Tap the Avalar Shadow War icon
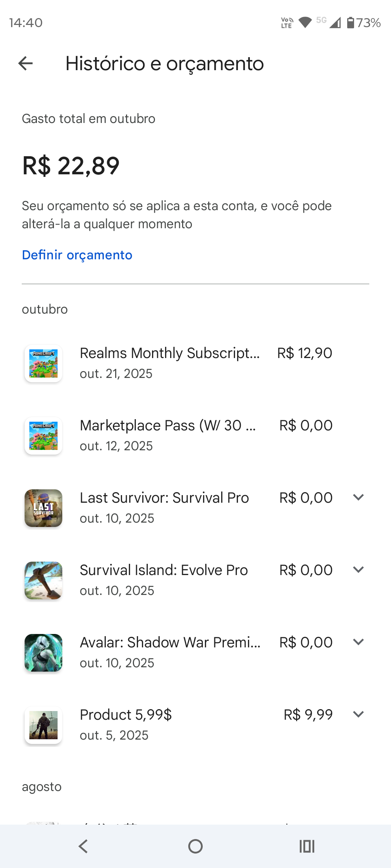The image size is (391, 868). click(x=43, y=653)
